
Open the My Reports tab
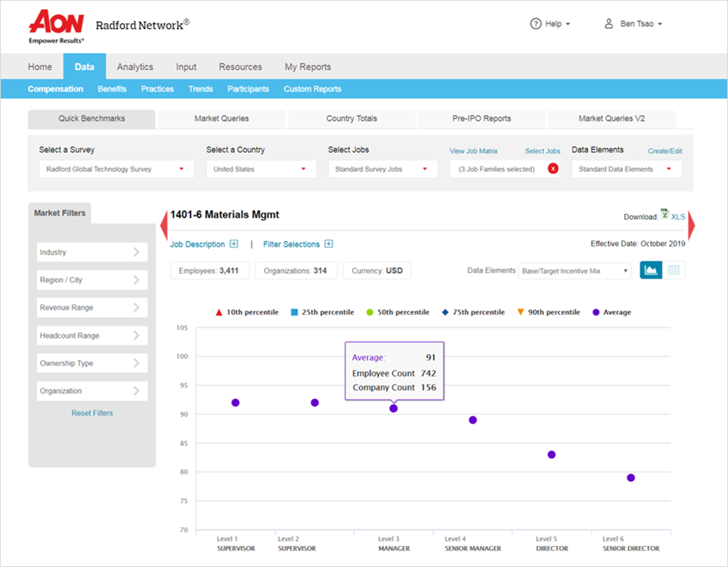(308, 67)
